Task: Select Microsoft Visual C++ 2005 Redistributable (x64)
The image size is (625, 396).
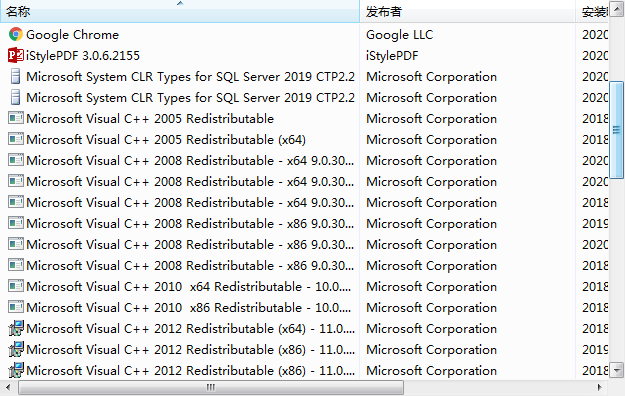Action: (166, 140)
